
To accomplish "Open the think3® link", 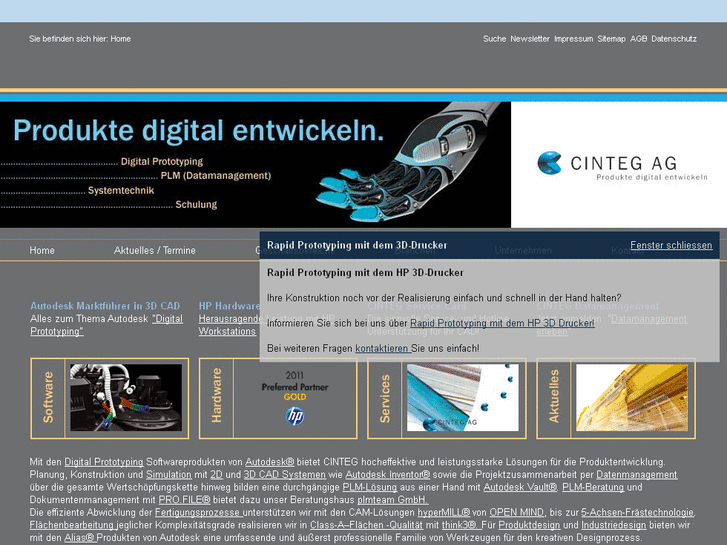I will tap(461, 525).
